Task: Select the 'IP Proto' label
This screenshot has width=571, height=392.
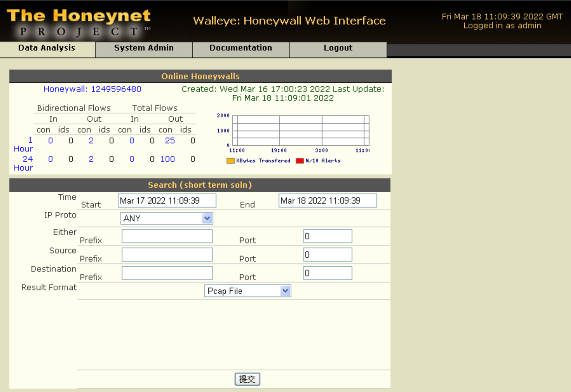Action: point(60,215)
